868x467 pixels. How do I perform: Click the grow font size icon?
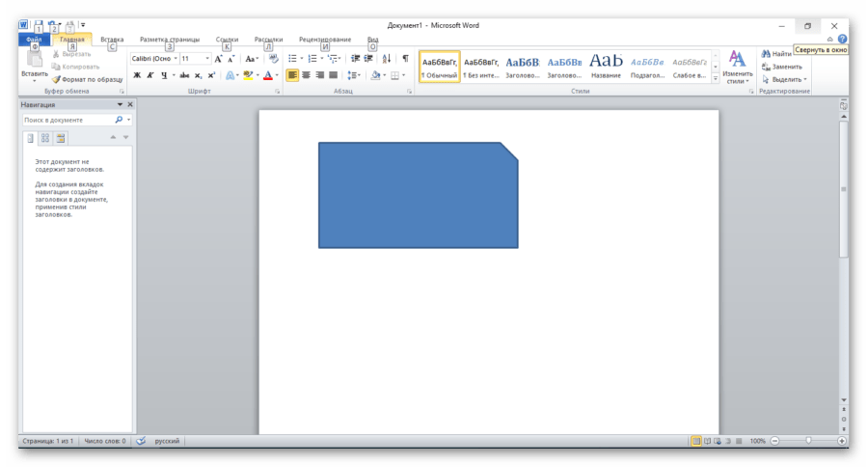click(x=219, y=59)
